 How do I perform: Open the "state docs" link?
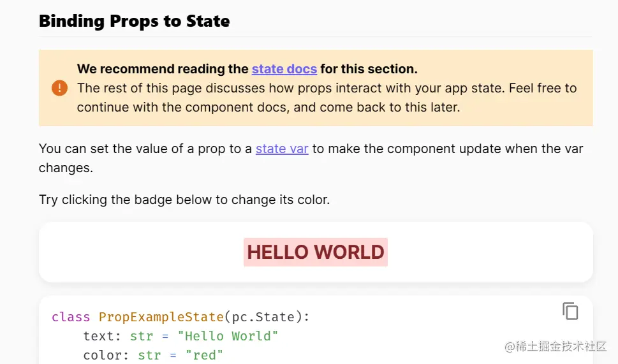tap(284, 69)
